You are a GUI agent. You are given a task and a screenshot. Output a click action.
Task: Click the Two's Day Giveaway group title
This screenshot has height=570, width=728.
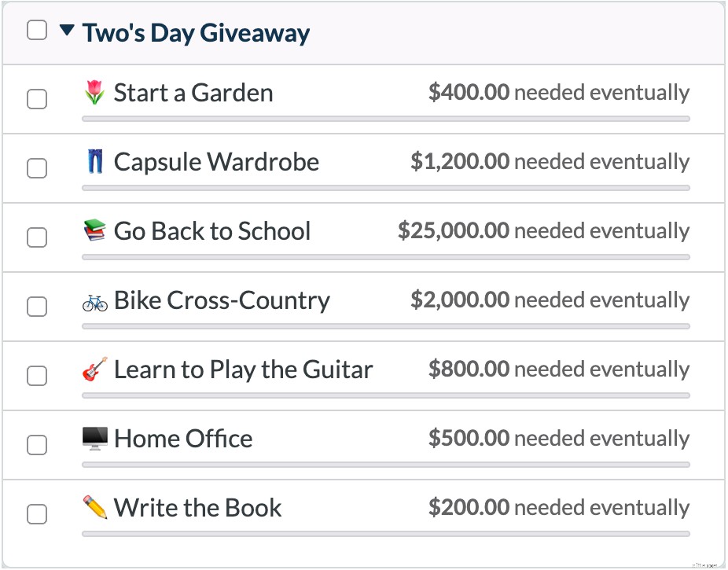point(197,32)
